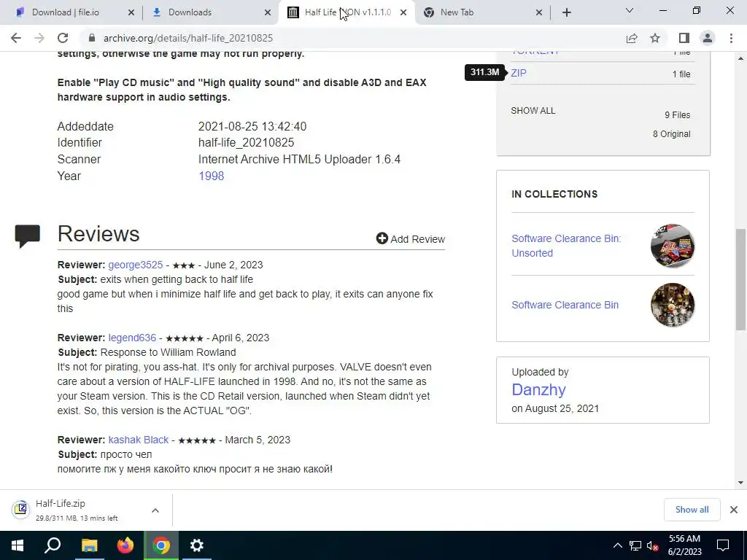The height and width of the screenshot is (560, 747).
Task: Expand the Half-Life.zip download options chevron
Action: click(155, 510)
